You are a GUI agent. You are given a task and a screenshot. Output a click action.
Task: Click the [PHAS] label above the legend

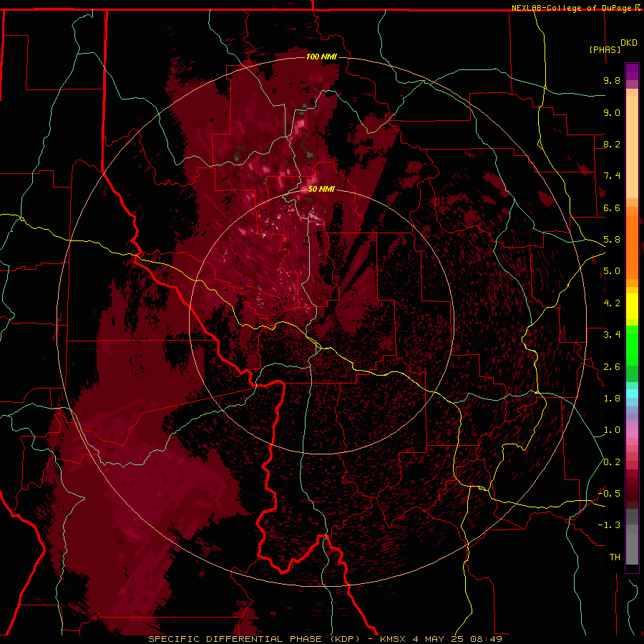point(605,49)
